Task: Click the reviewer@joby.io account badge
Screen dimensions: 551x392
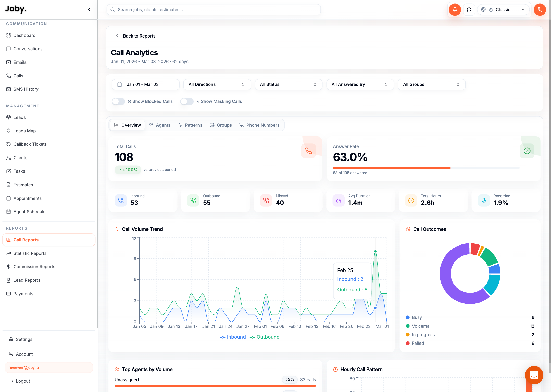Action: [48, 367]
